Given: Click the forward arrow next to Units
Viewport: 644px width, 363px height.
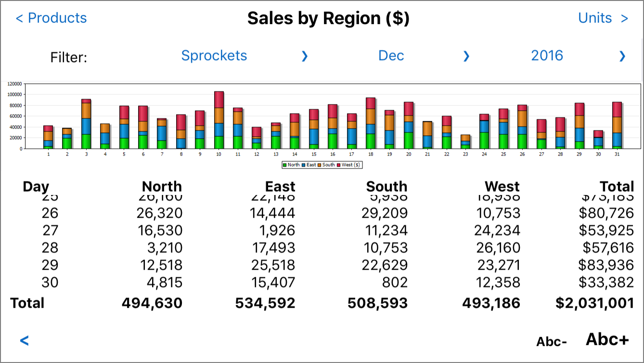Looking at the screenshot, I should tap(625, 18).
